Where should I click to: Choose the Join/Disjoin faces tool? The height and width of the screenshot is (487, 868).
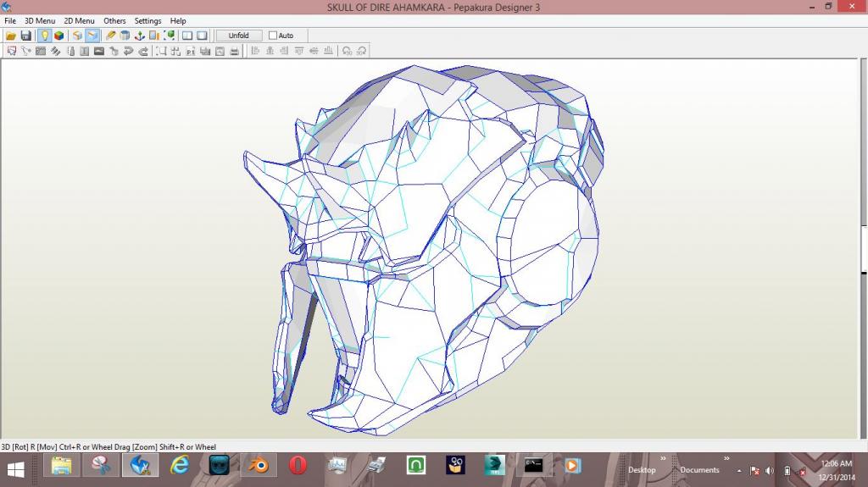pyautogui.click(x=41, y=51)
